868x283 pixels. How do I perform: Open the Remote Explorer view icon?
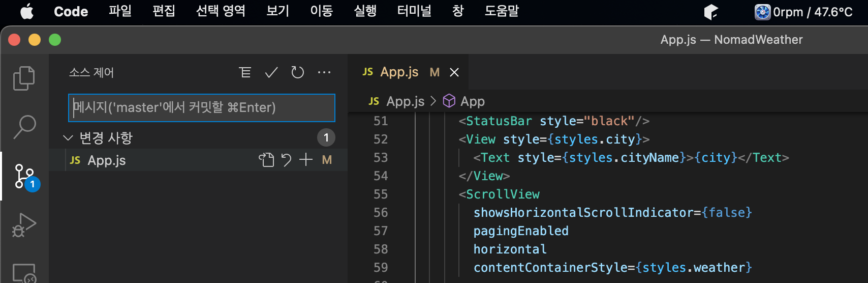(24, 273)
